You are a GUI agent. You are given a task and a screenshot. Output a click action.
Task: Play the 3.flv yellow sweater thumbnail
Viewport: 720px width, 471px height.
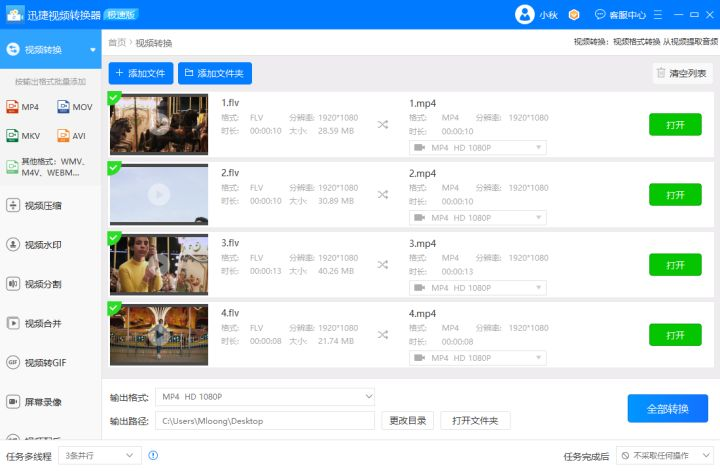(159, 264)
